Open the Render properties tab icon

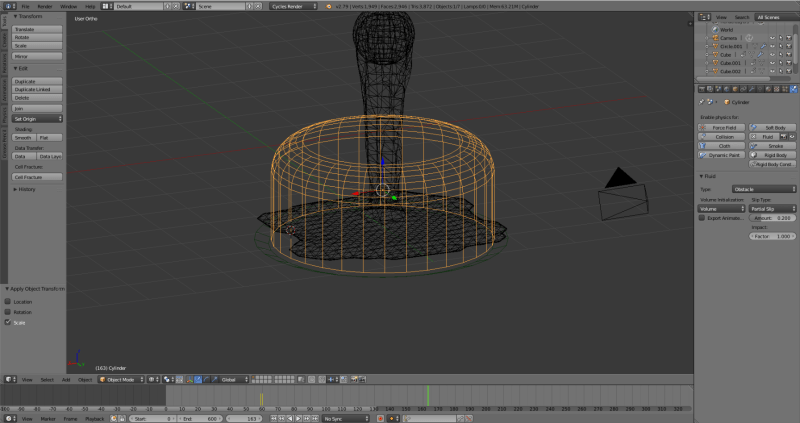pyautogui.click(x=702, y=89)
